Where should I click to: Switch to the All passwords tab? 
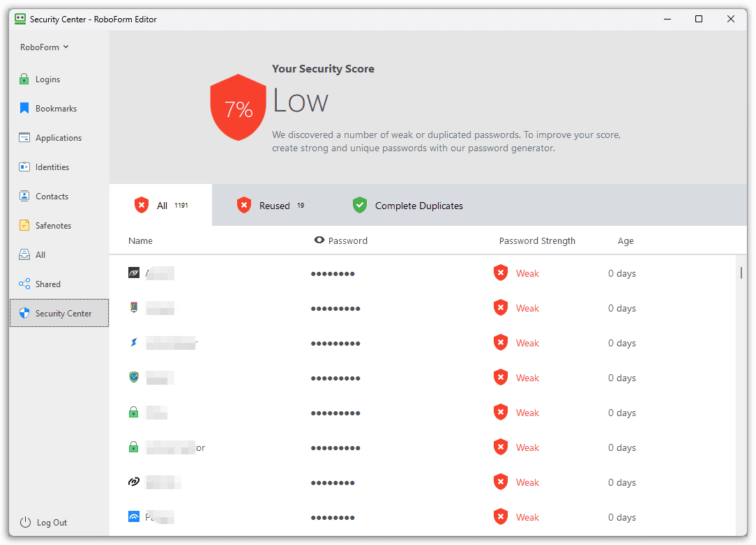pyautogui.click(x=160, y=206)
